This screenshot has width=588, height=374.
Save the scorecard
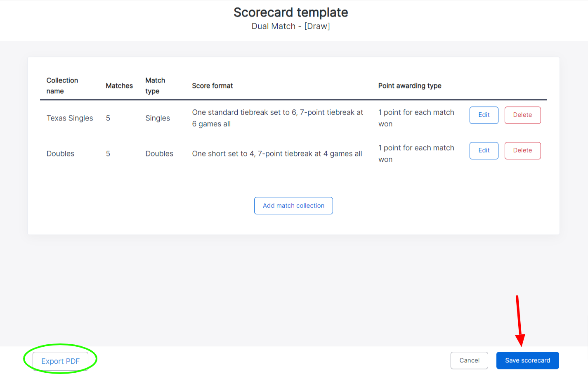(x=527, y=360)
